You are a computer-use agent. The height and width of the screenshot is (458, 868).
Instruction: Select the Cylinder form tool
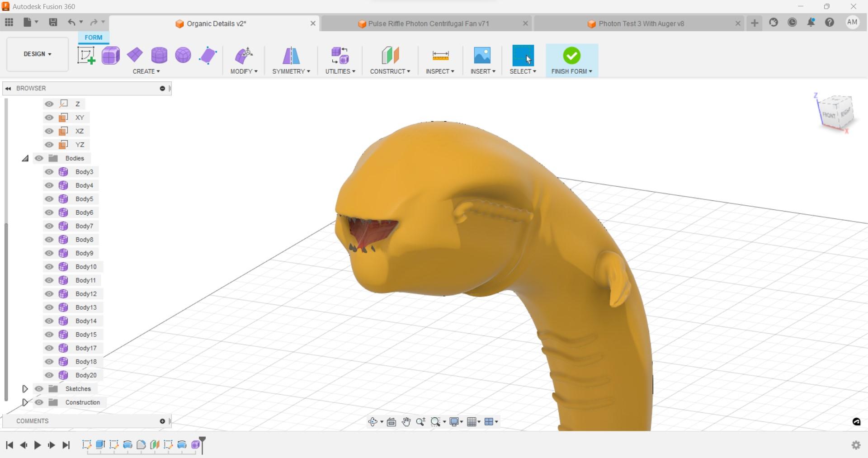click(159, 55)
